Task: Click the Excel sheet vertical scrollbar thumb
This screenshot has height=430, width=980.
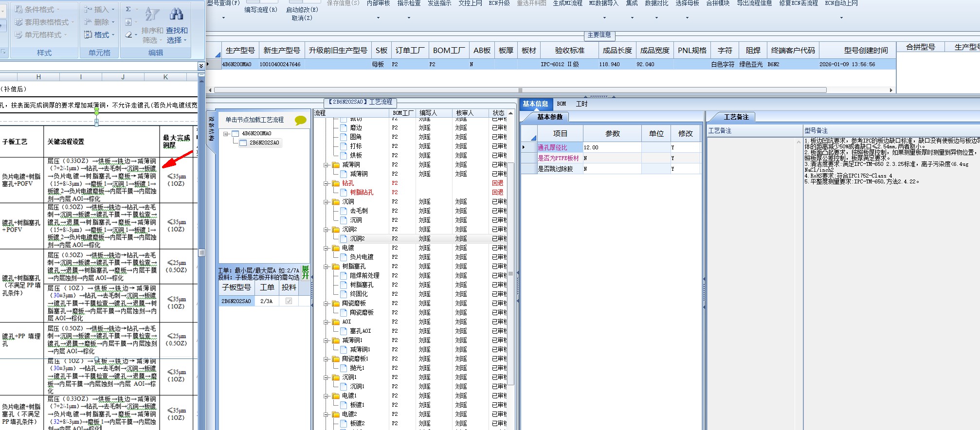Action: point(201,253)
